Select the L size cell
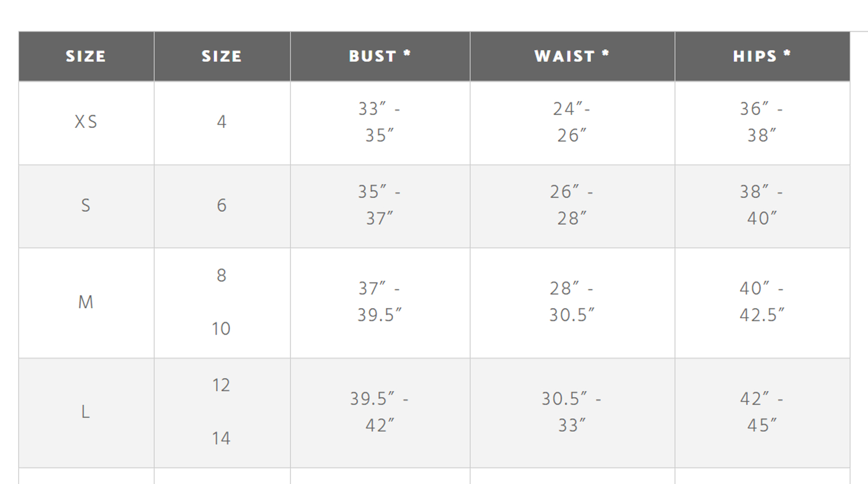 86,413
